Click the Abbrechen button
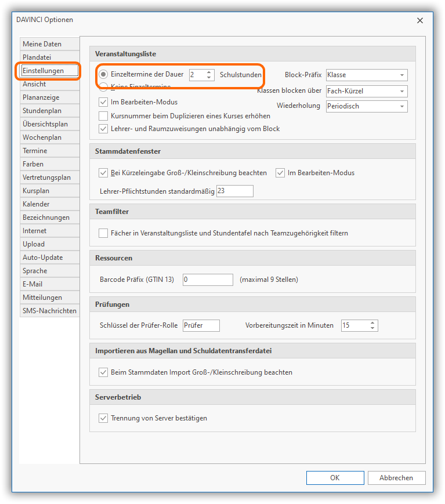Image resolution: width=445 pixels, height=504 pixels. coord(396,478)
